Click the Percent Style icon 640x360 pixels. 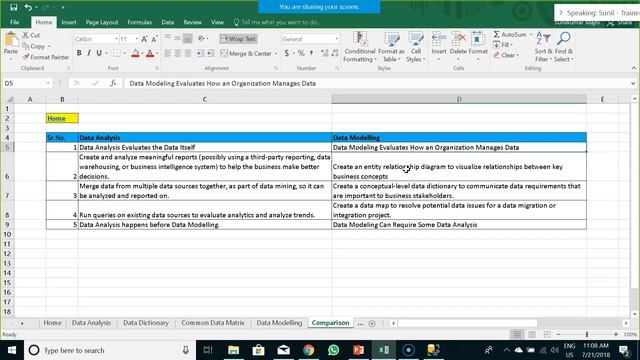301,53
